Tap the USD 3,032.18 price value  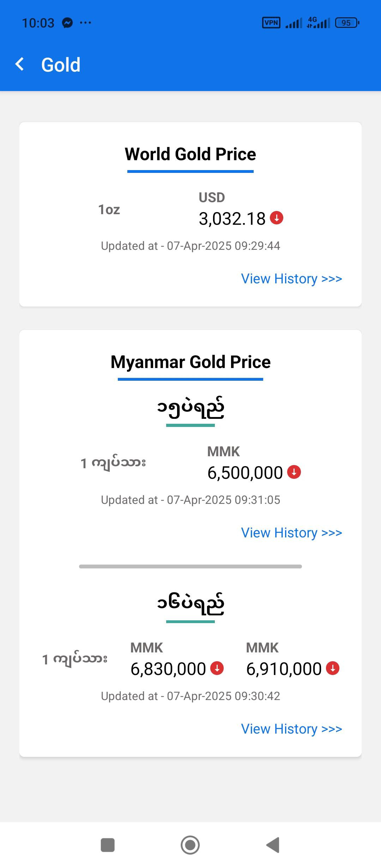[x=232, y=219]
